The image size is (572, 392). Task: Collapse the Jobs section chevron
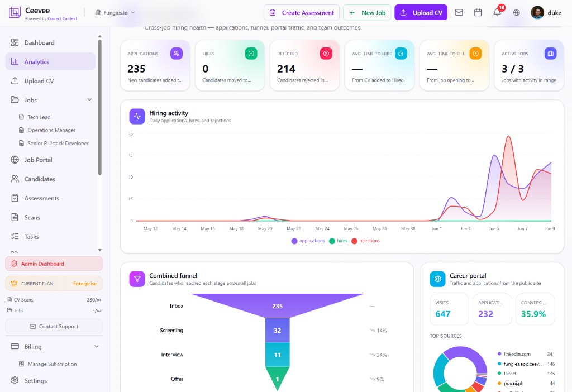point(89,99)
